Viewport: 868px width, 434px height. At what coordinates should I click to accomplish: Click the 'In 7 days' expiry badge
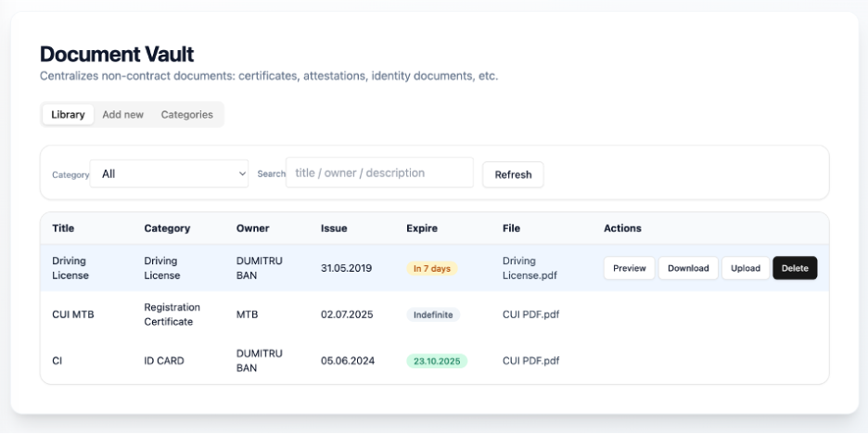tap(431, 269)
